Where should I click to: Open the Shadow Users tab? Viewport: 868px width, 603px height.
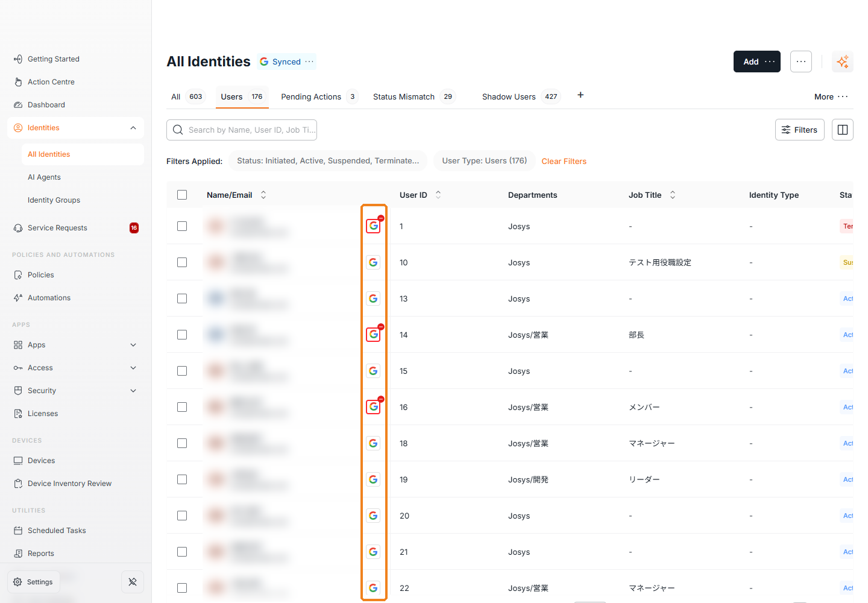point(521,96)
